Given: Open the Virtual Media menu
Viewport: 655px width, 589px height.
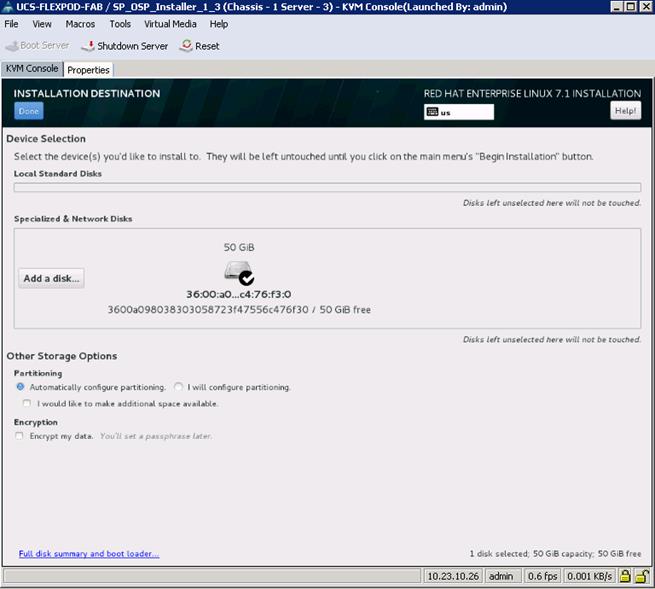Looking at the screenshot, I should click(170, 24).
